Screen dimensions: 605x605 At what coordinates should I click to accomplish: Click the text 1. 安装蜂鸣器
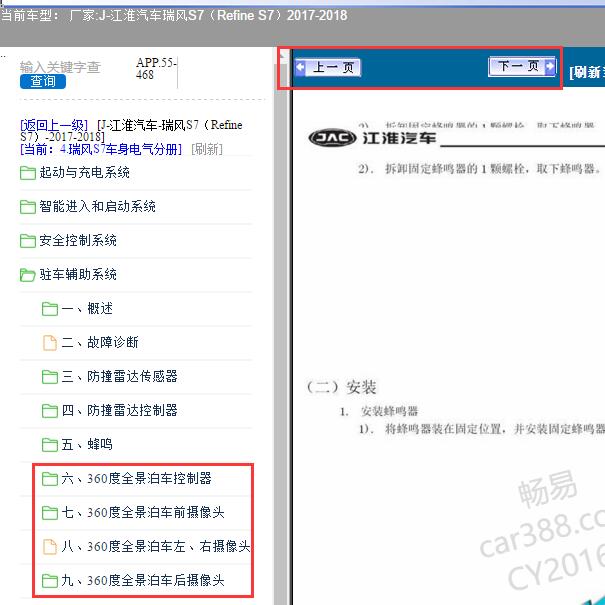pyautogui.click(x=379, y=411)
